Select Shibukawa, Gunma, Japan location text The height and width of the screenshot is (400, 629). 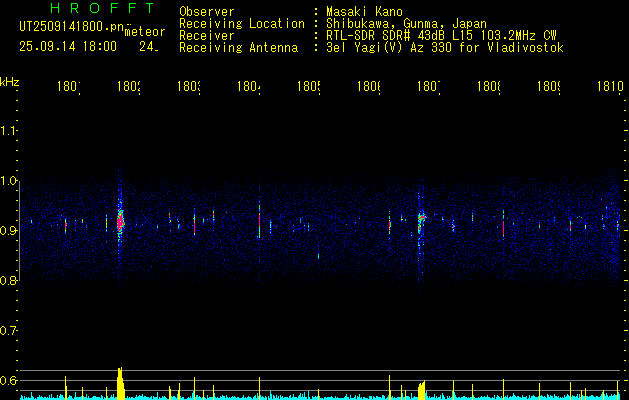pyautogui.click(x=406, y=24)
